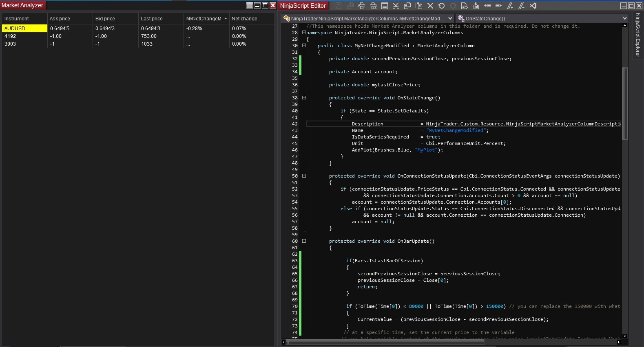This screenshot has width=644, height=347.
Task: Click the Compile icon in toolbar
Action: coord(476,6)
